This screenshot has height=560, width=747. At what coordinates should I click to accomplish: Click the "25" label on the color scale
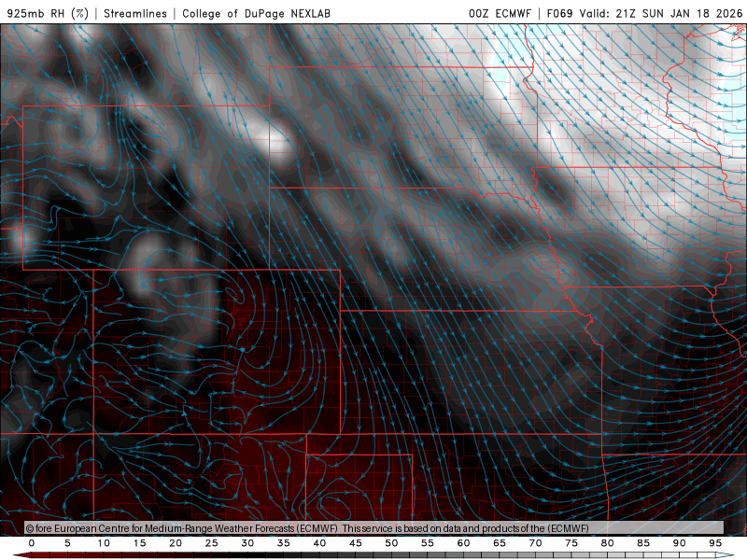(x=212, y=543)
